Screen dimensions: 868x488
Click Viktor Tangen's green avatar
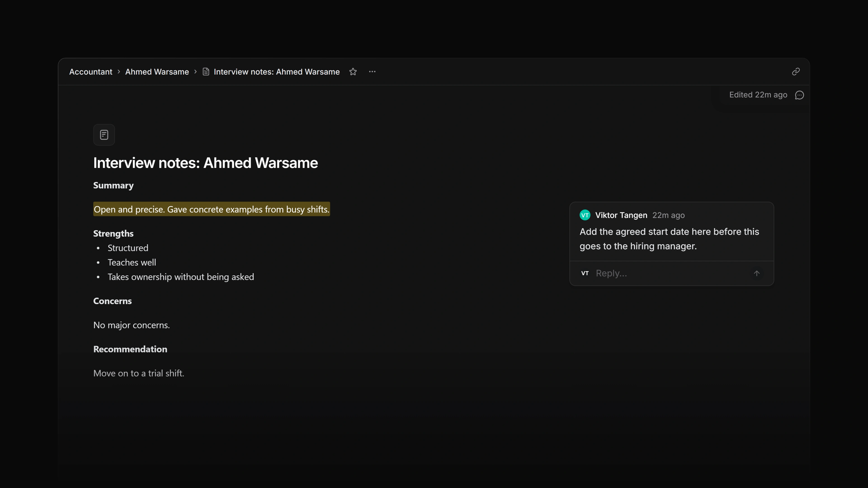click(x=585, y=215)
